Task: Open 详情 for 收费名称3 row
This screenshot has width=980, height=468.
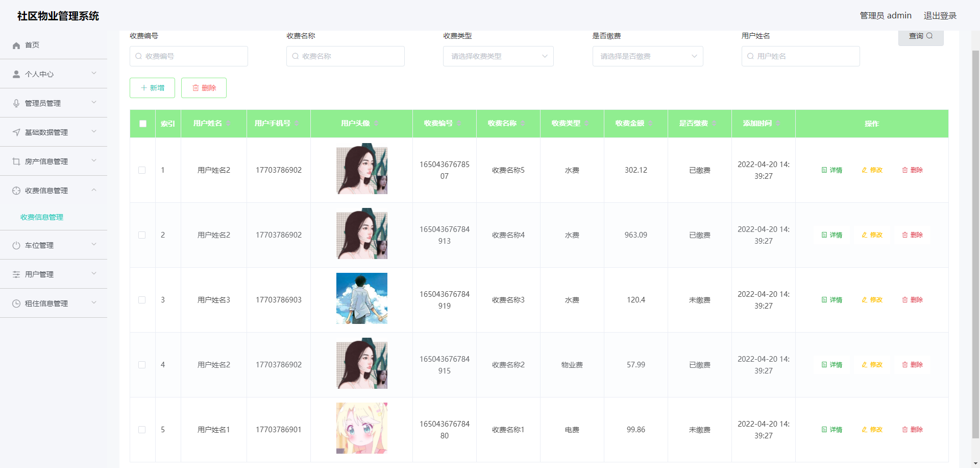Action: point(832,300)
